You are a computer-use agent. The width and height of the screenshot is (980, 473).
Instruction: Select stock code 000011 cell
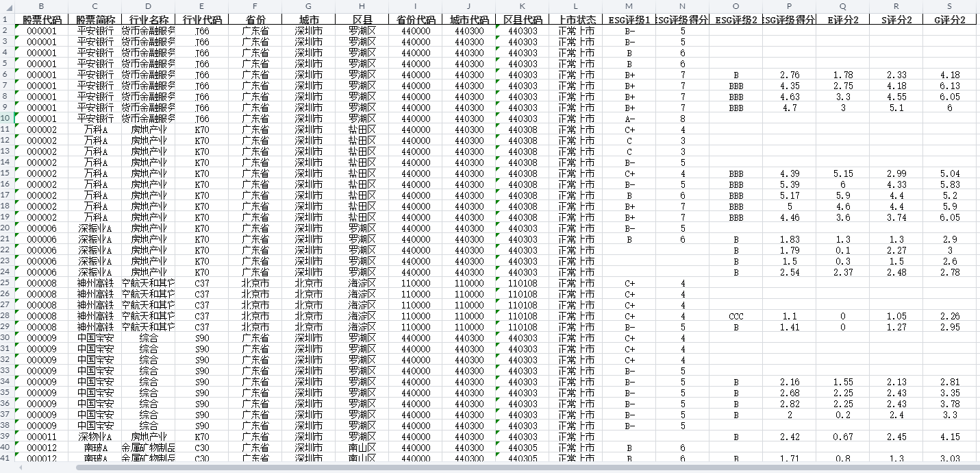click(x=41, y=437)
